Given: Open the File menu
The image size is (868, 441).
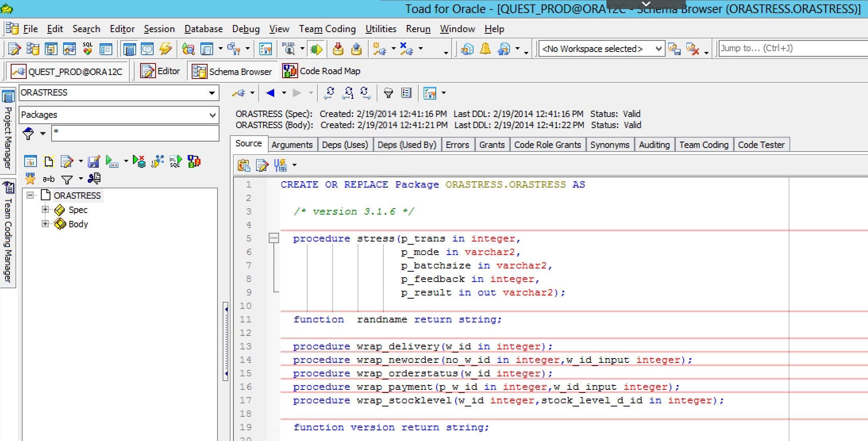Looking at the screenshot, I should point(31,29).
